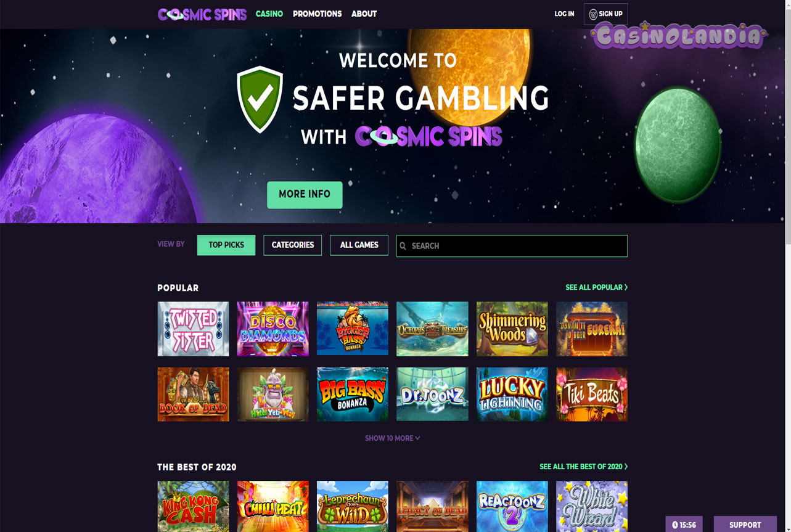Viewport: 791px width, 532px height.
Task: Click the More Info banner button
Action: pyautogui.click(x=305, y=195)
